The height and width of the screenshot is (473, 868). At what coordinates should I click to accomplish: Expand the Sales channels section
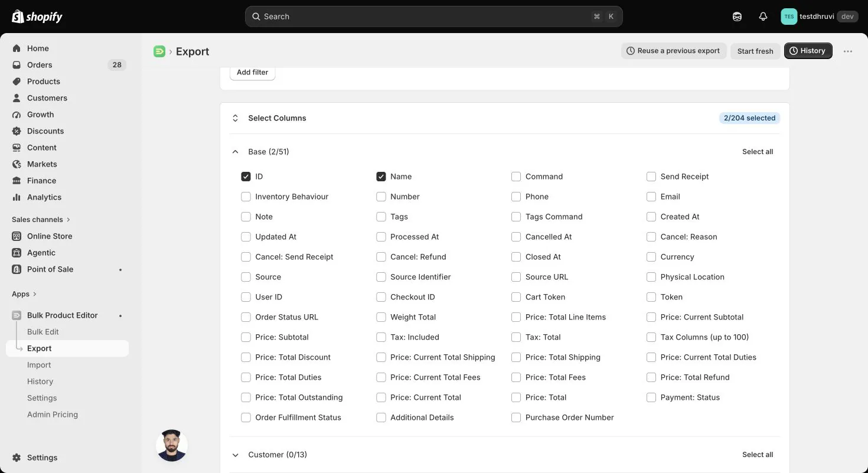tap(41, 220)
